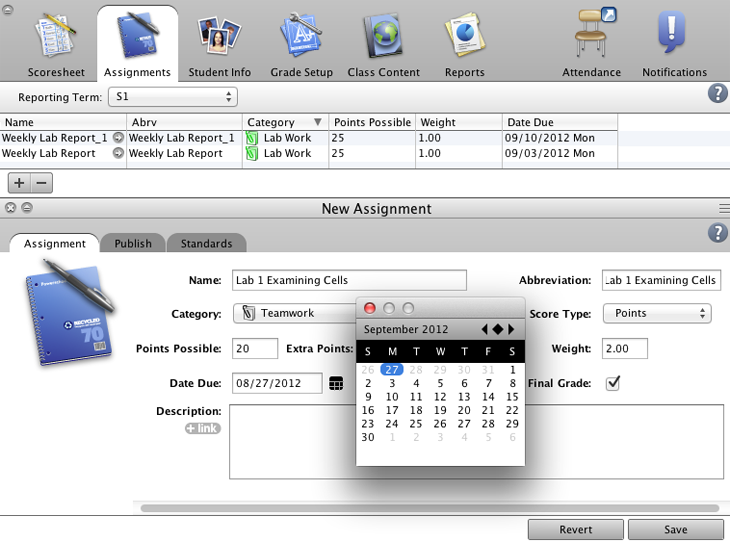Screen dimensions: 730x542
Task: Click the Revert button
Action: tap(575, 529)
